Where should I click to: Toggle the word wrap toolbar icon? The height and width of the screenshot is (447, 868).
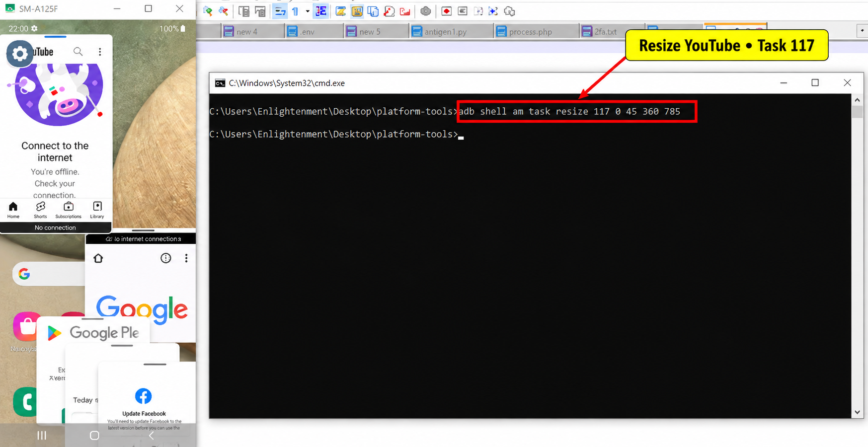coord(280,11)
